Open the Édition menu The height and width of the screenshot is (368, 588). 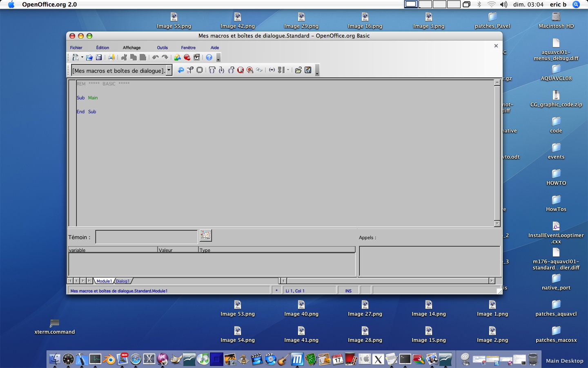(x=102, y=47)
